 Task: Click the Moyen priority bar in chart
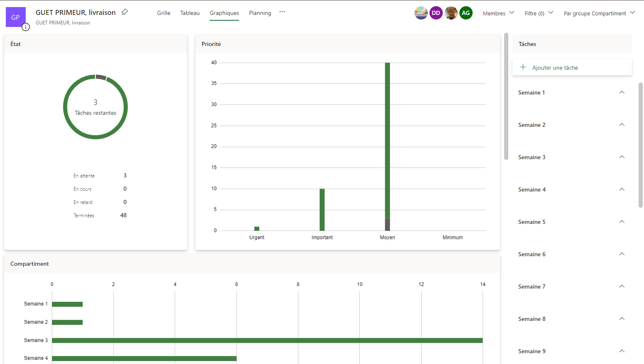coord(387,141)
